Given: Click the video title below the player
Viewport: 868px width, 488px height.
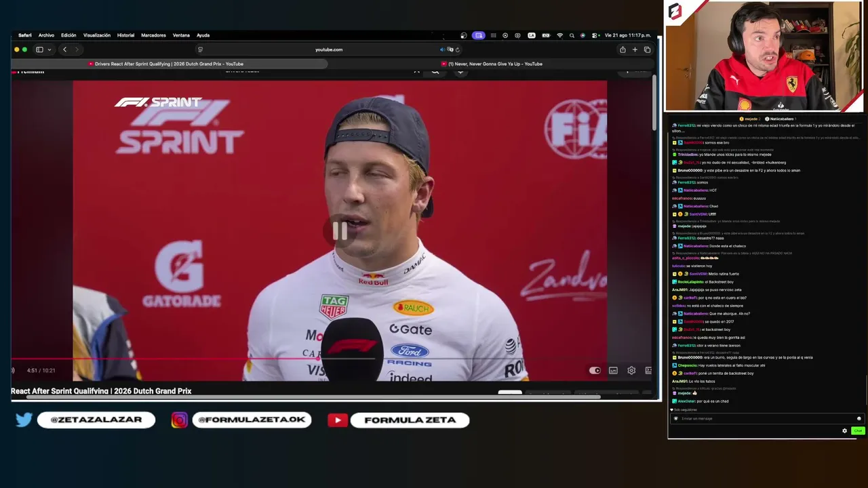Looking at the screenshot, I should (101, 391).
